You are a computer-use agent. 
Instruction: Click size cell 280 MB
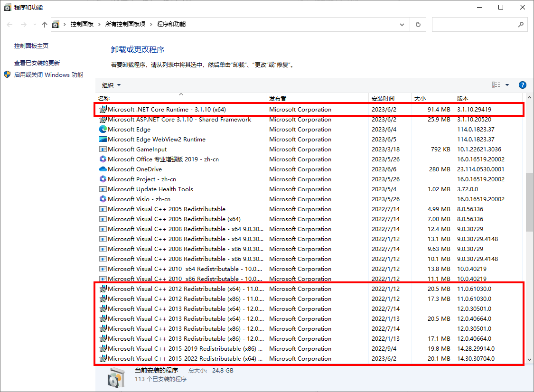tap(440, 169)
